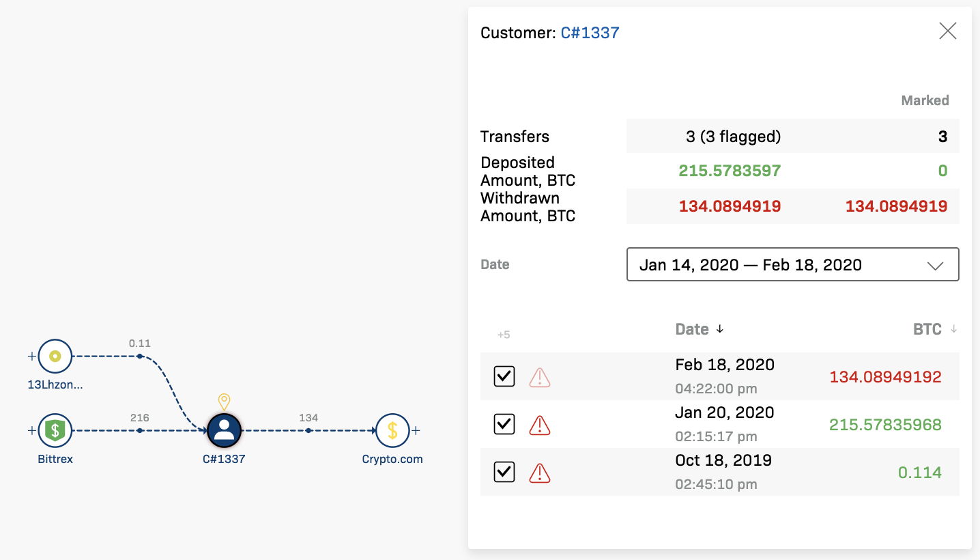This screenshot has width=980, height=560.
Task: Click the yellow location pin above C#1337
Action: (224, 402)
